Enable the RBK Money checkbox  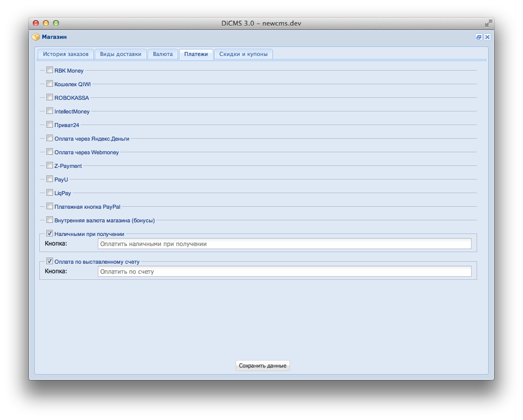[50, 70]
